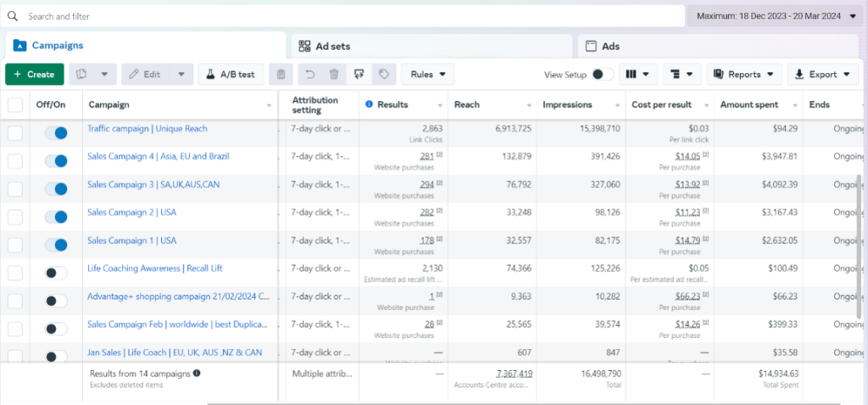Click the green Create button
Screen dimensions: 868x405
(x=34, y=75)
